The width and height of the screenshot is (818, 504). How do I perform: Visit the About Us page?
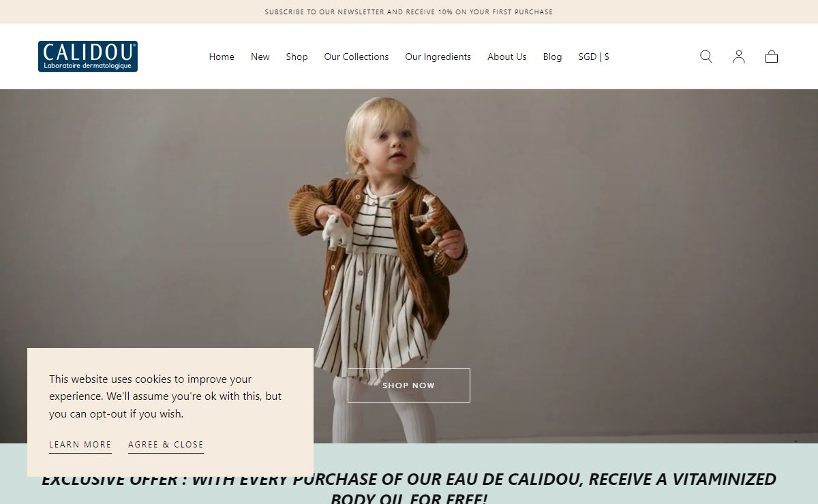click(x=507, y=57)
